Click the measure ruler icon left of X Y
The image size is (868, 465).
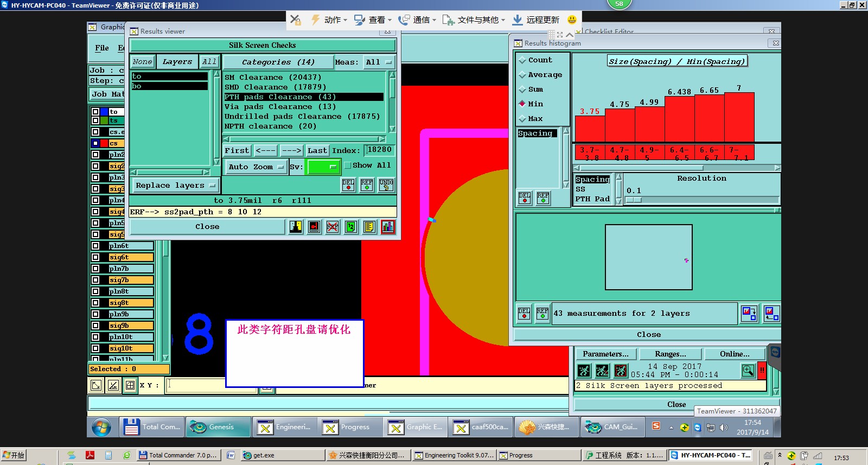(113, 385)
